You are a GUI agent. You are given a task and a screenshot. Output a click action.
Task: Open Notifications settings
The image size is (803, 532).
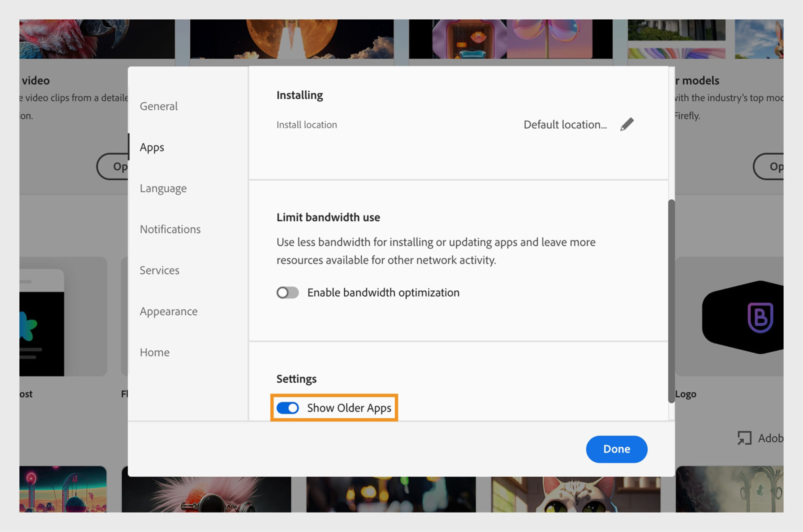pyautogui.click(x=170, y=229)
